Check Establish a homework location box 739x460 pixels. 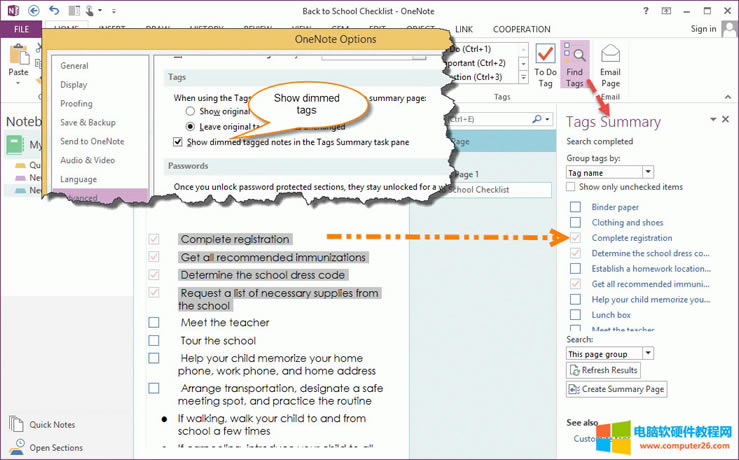coord(575,269)
